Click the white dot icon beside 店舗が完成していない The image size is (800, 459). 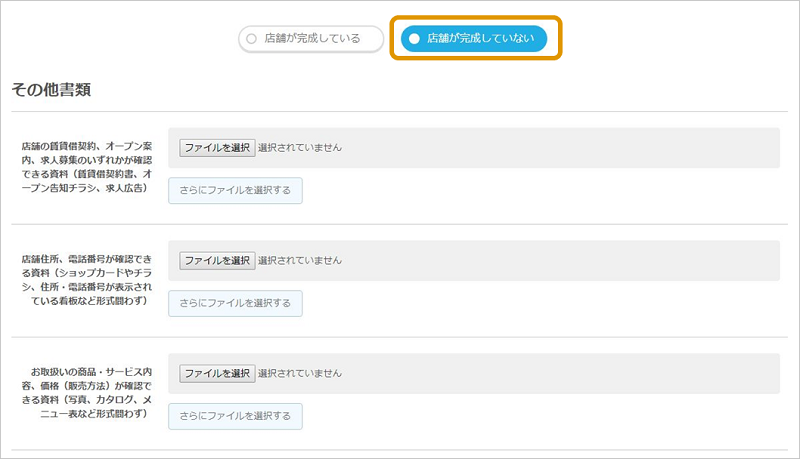(414, 39)
